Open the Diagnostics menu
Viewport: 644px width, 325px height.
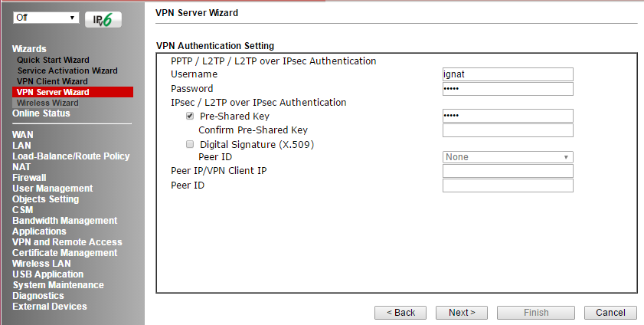click(38, 295)
